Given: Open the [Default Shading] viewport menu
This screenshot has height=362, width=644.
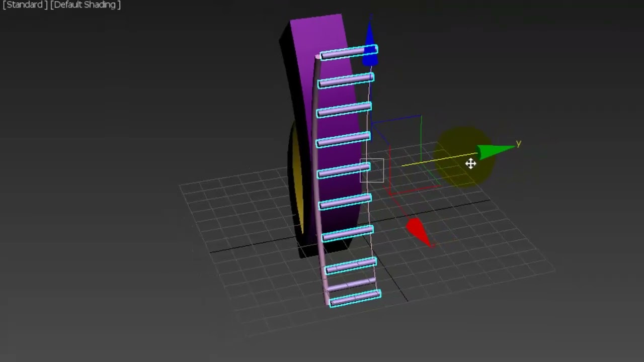Looking at the screenshot, I should pos(86,5).
